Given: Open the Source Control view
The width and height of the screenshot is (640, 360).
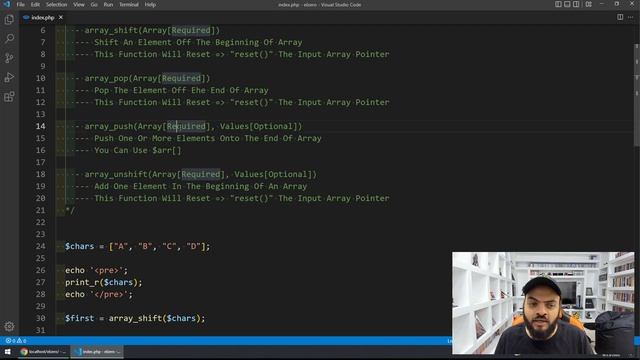Looking at the screenshot, I should click(x=9, y=58).
